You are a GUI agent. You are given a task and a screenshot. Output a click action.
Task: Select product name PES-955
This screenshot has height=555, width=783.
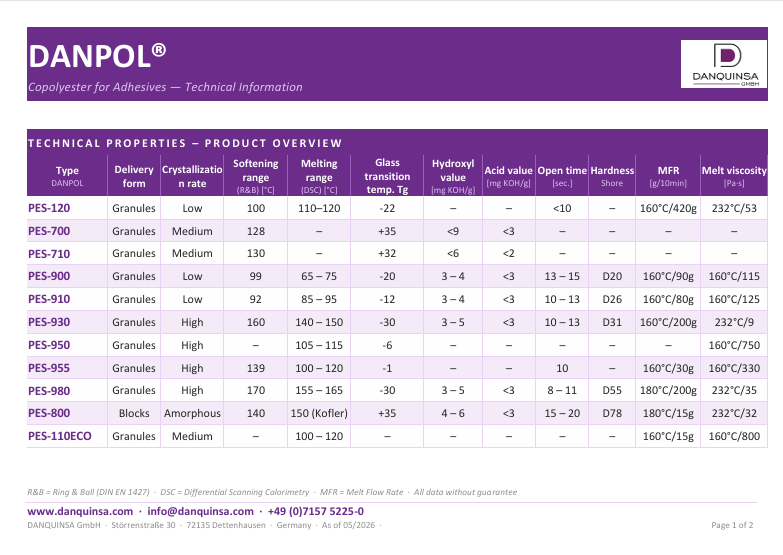coord(49,368)
